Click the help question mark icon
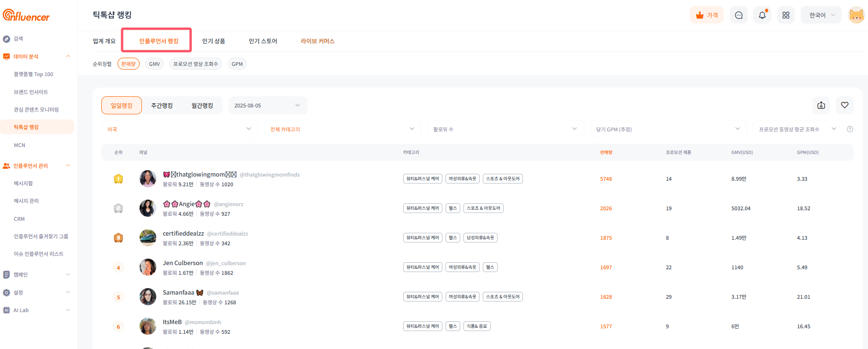 click(850, 129)
